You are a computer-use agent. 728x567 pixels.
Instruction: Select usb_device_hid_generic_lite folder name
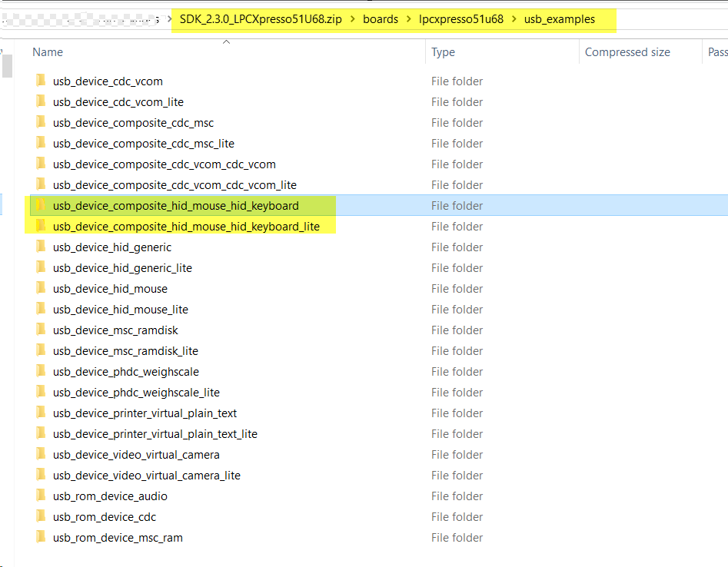[x=122, y=268]
